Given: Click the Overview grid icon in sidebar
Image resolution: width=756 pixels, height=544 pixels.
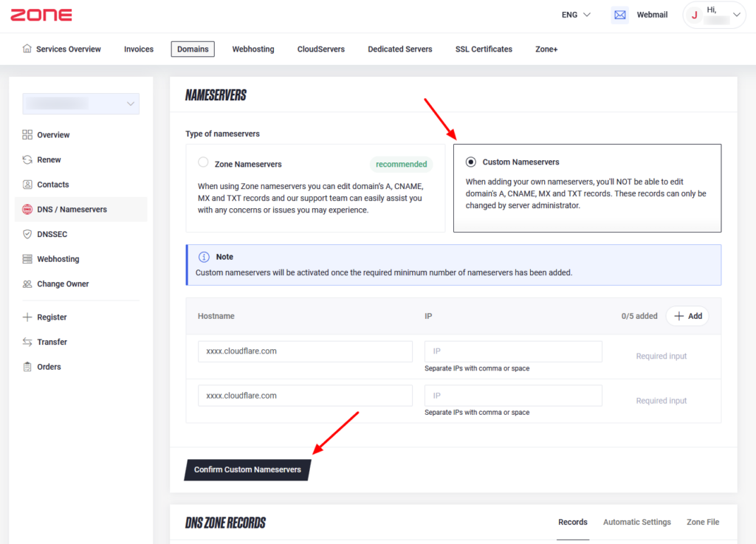Looking at the screenshot, I should coord(27,135).
